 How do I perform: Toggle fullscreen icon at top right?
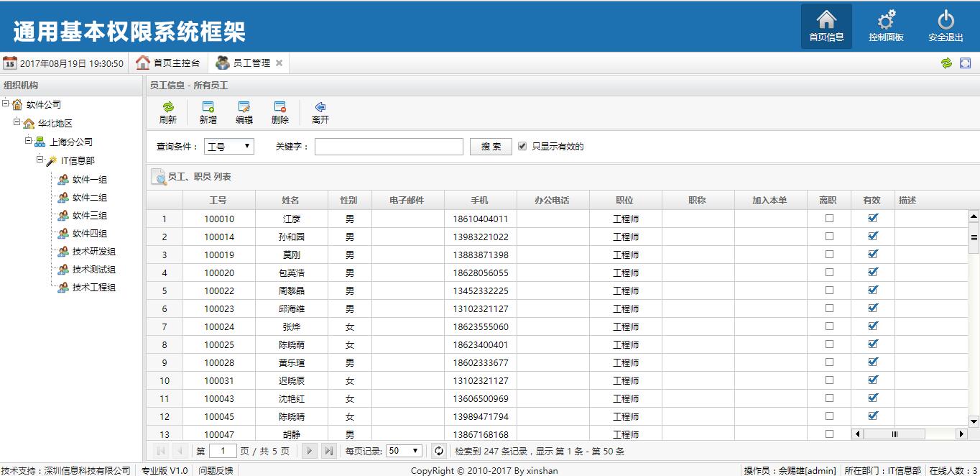point(965,63)
